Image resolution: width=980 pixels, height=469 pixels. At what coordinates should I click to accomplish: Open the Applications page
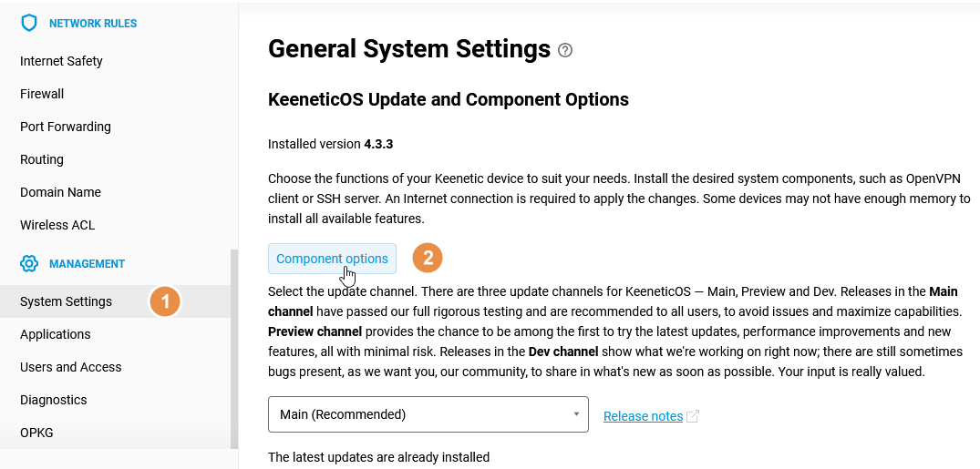coord(56,334)
